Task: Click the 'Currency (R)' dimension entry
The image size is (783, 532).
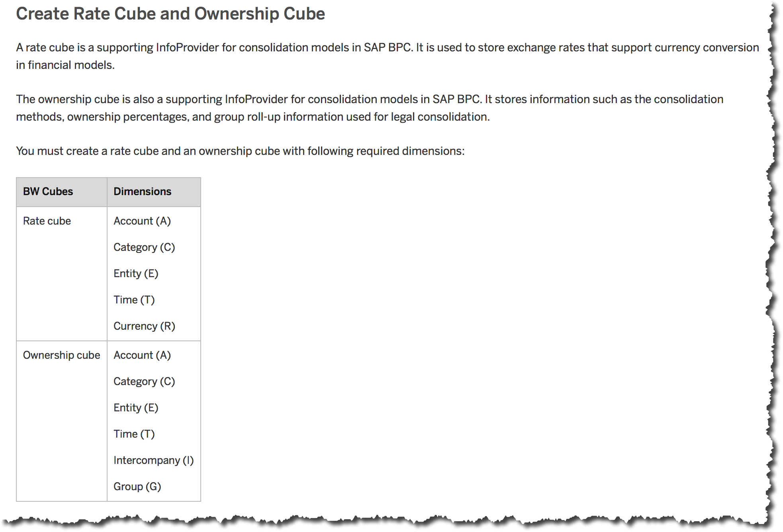Action: [144, 326]
